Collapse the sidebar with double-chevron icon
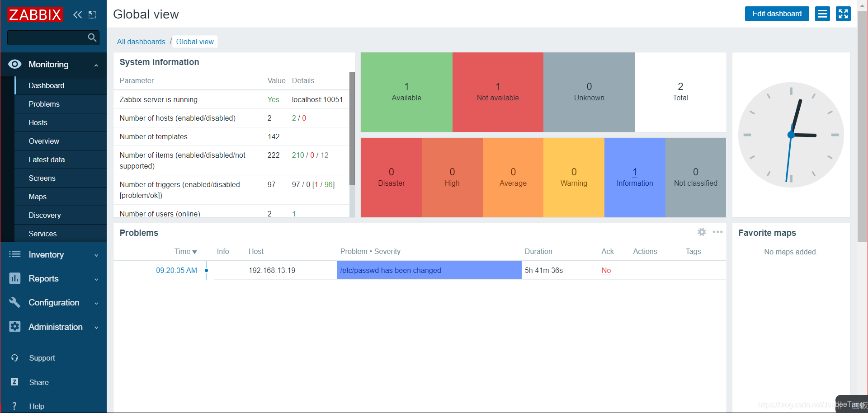The image size is (868, 413). click(78, 14)
